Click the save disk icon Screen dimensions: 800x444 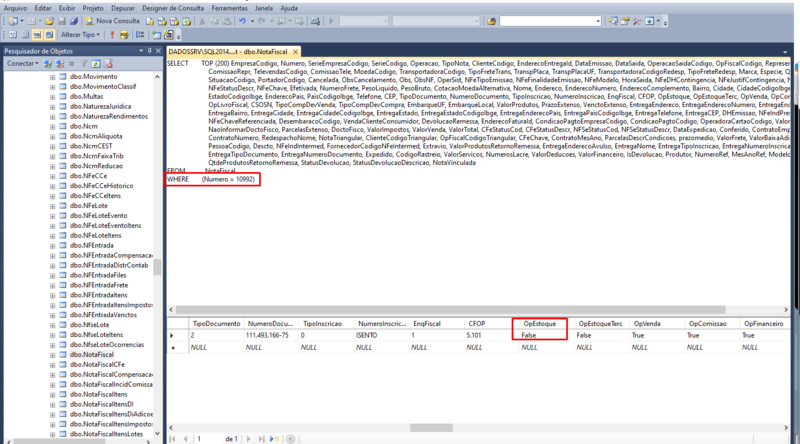(62, 21)
